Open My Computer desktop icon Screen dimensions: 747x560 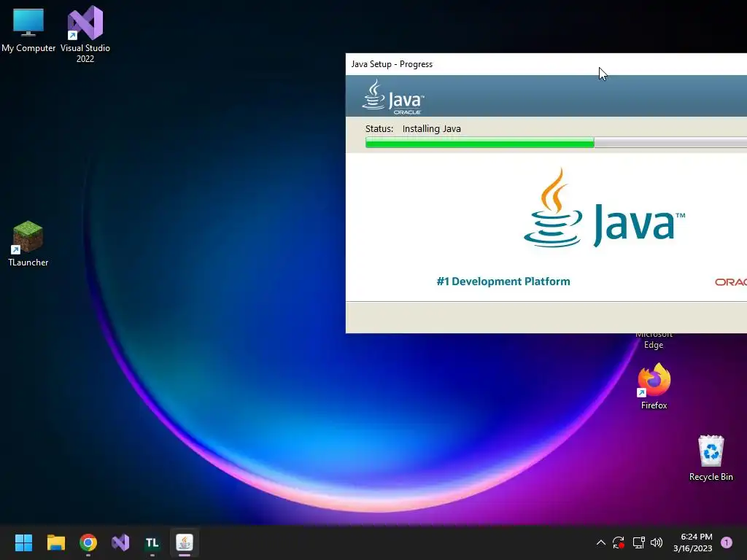tap(28, 29)
